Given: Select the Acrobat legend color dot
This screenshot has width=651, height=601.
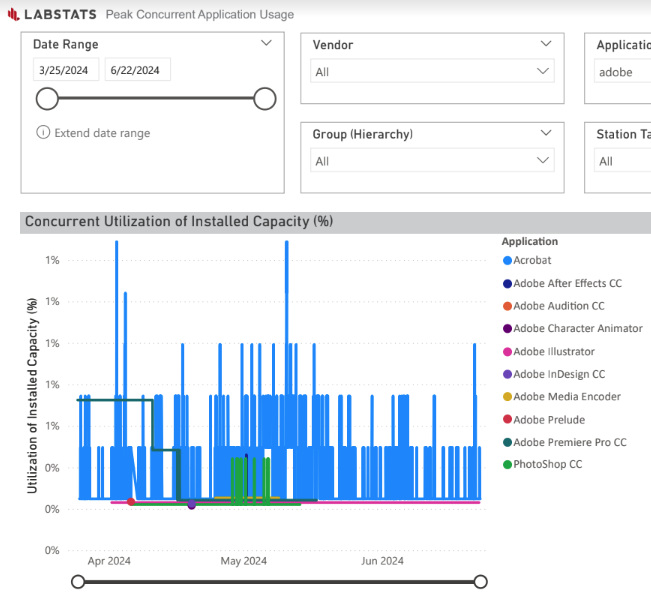Looking at the screenshot, I should [x=507, y=261].
